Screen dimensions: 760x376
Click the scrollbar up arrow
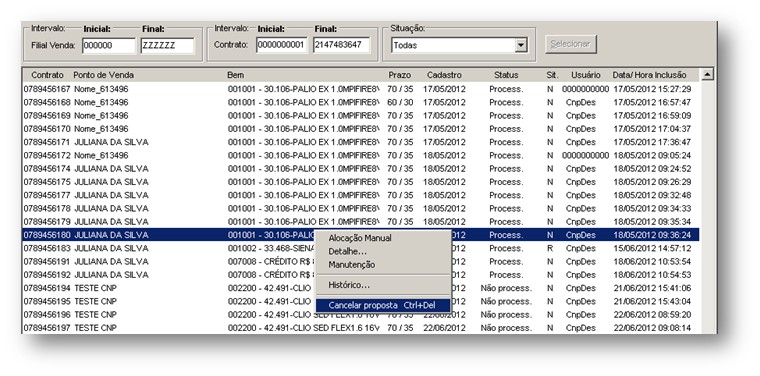pyautogui.click(x=707, y=75)
